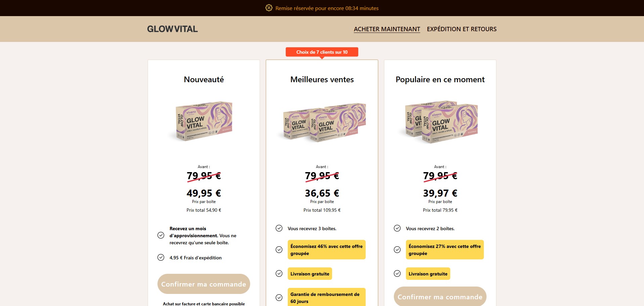The width and height of the screenshot is (644, 306).
Task: Open EXPÉDITION ET RETOURS page
Action: [461, 29]
